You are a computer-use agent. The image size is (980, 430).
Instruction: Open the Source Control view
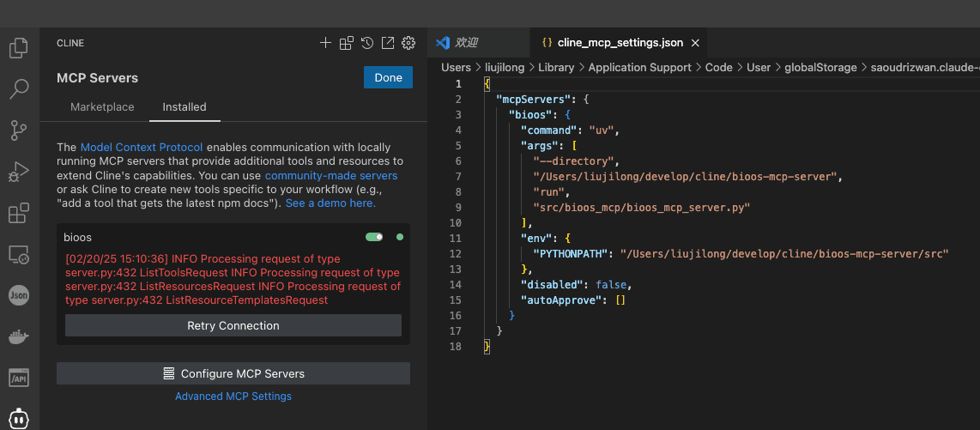19,130
